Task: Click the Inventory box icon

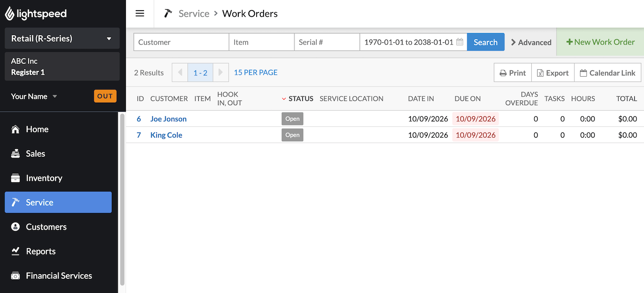Action: point(15,178)
